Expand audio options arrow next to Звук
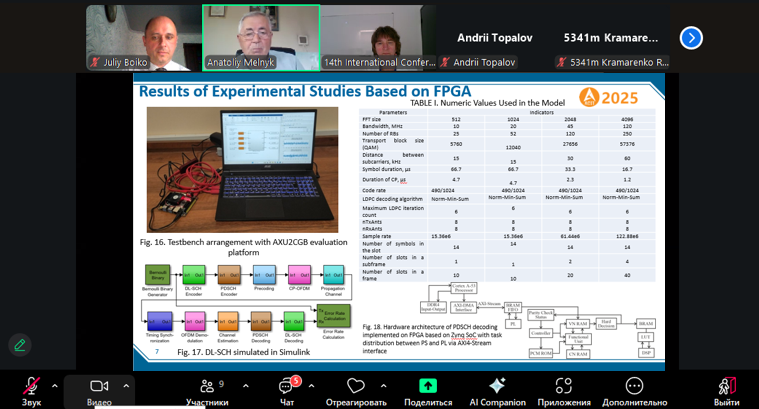Viewport: 759px width, 409px height. (x=55, y=385)
